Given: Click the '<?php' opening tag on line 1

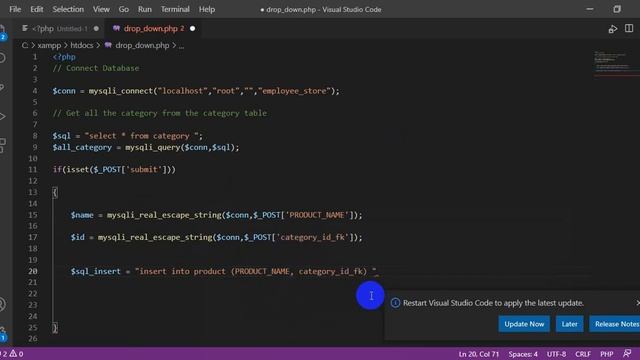Looking at the screenshot, I should tap(64, 57).
